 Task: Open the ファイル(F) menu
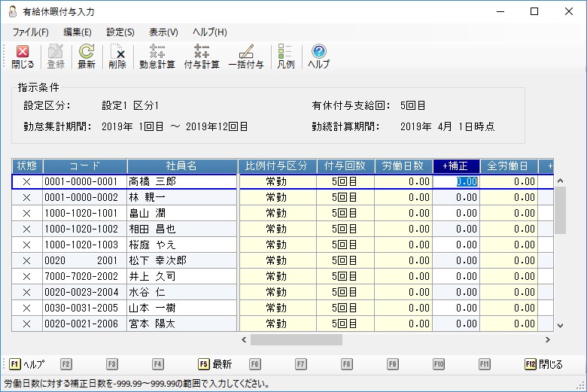(x=30, y=32)
